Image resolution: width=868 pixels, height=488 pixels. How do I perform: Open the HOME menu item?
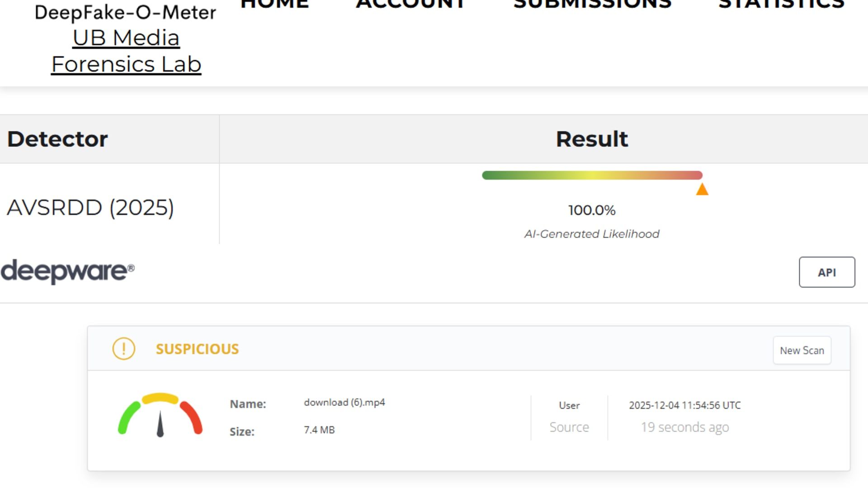click(x=274, y=4)
